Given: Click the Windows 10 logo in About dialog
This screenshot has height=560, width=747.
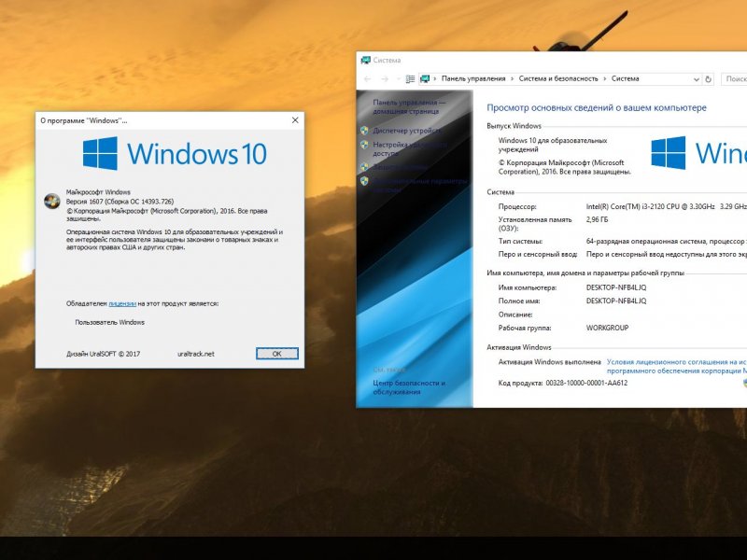Looking at the screenshot, I should pos(175,153).
